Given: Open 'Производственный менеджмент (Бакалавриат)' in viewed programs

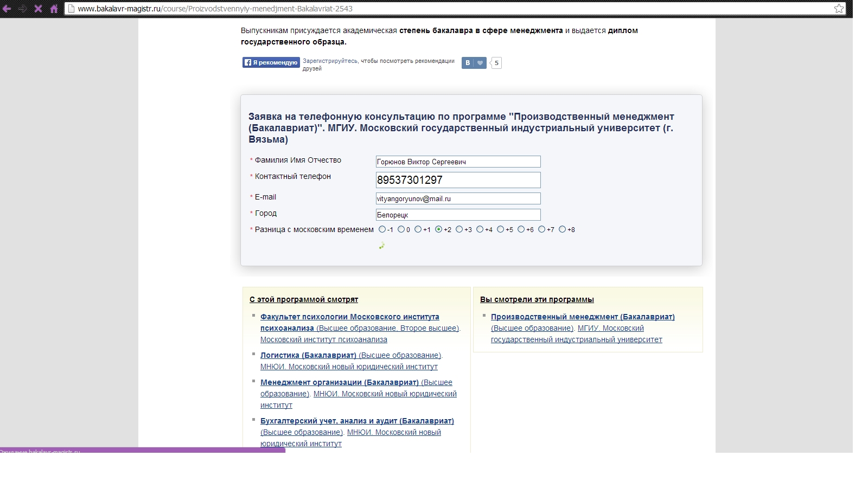Looking at the screenshot, I should click(583, 317).
